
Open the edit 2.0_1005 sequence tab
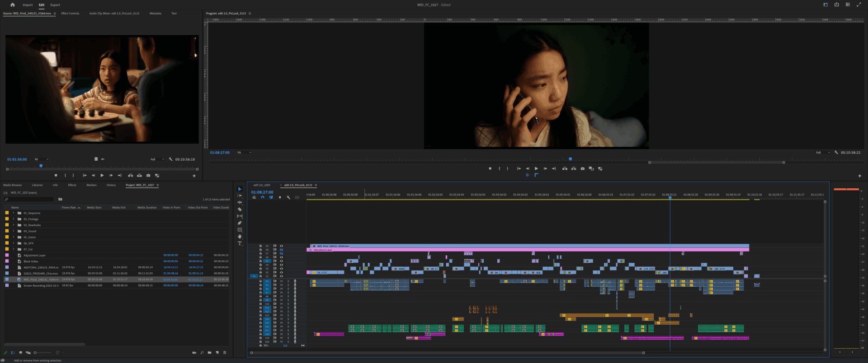pos(262,185)
